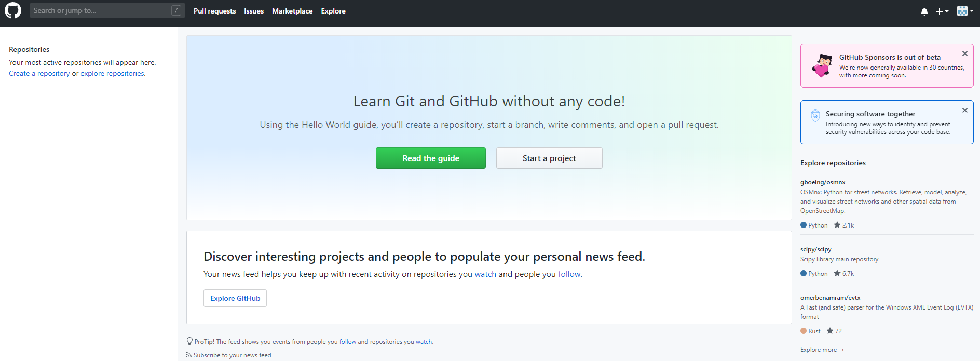Focus the Search or jump to field
Screen dimensions: 980x361
tap(107, 10)
